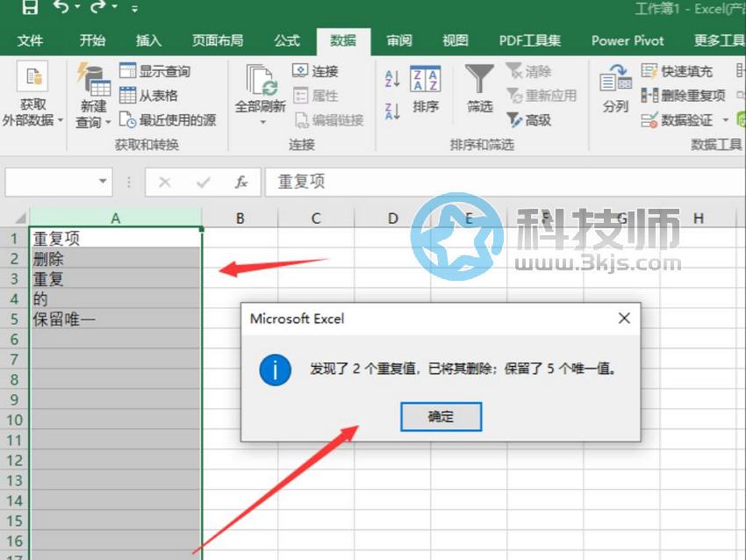746x560 pixels.
Task: Click the Undo arrow icon
Action: point(61,7)
